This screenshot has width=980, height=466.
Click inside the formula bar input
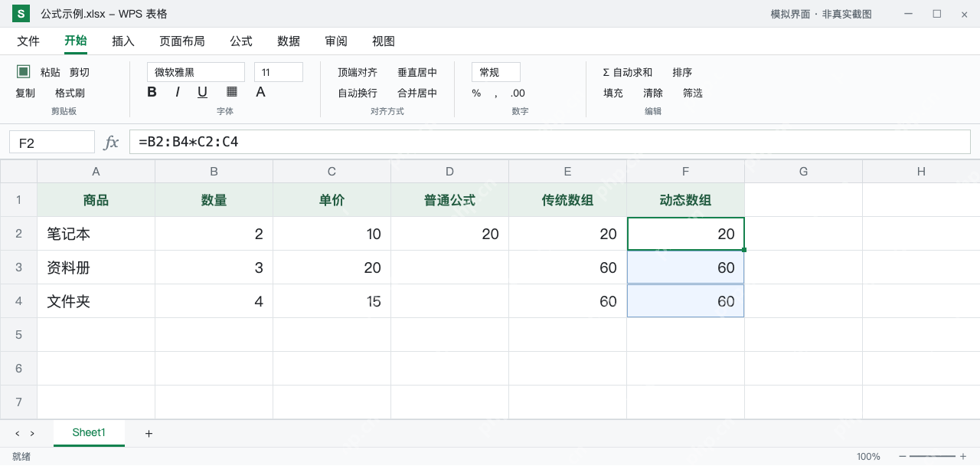coord(550,142)
